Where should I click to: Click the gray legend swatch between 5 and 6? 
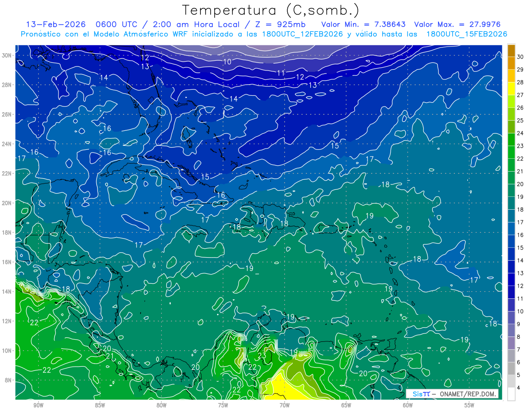511,368
